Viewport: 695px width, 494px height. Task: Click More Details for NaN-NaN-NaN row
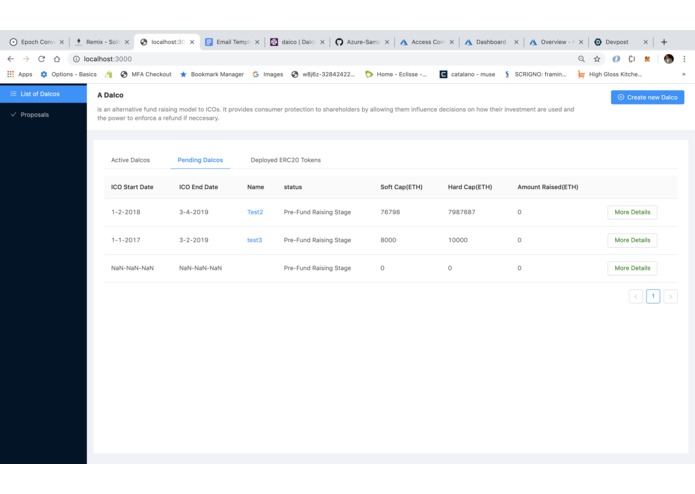(x=632, y=268)
